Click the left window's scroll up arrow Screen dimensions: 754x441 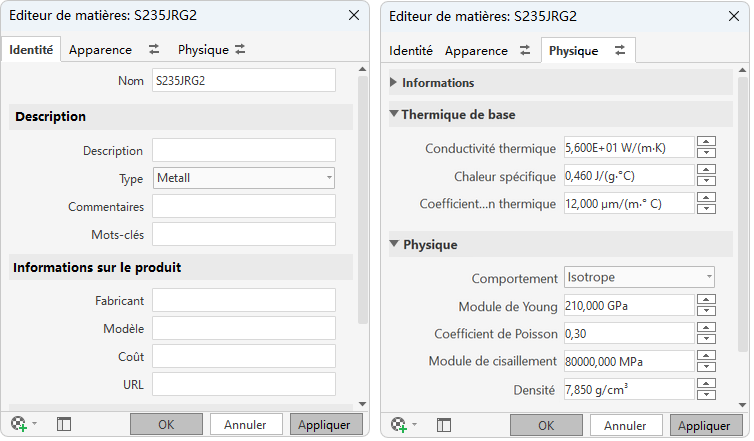[363, 69]
